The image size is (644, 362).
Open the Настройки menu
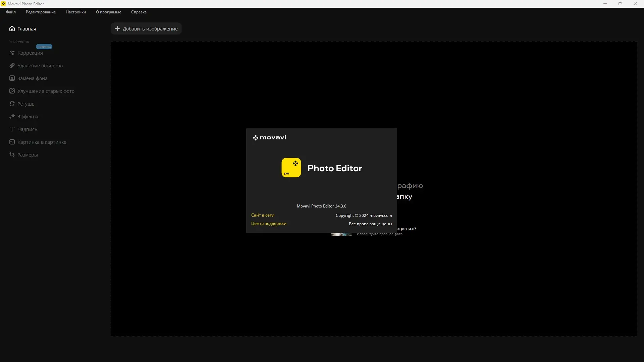tap(76, 12)
